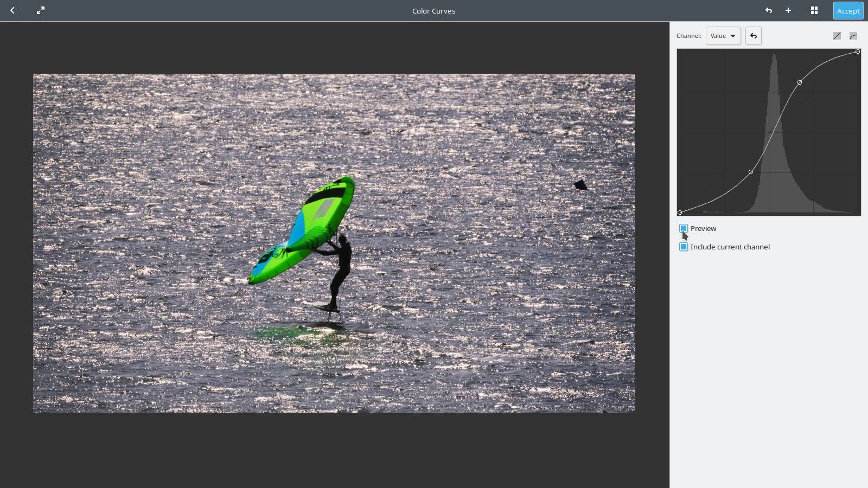Select the upper curve control point
The image size is (868, 488).
pos(800,82)
